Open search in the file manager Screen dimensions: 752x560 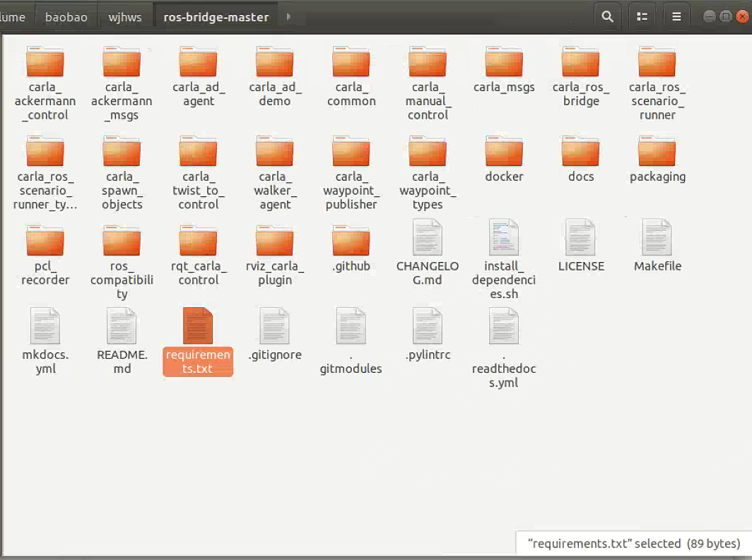click(607, 17)
